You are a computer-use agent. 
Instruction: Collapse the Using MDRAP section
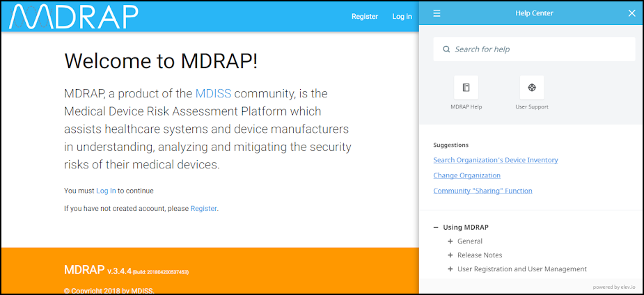[436, 228]
